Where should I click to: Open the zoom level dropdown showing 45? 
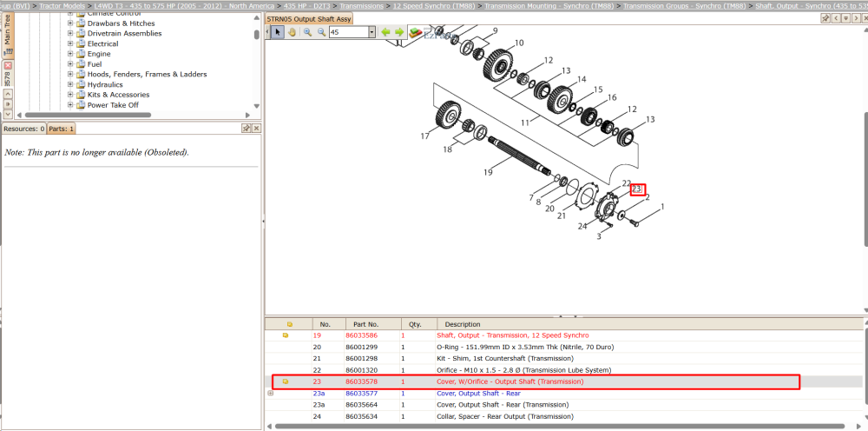tap(372, 32)
